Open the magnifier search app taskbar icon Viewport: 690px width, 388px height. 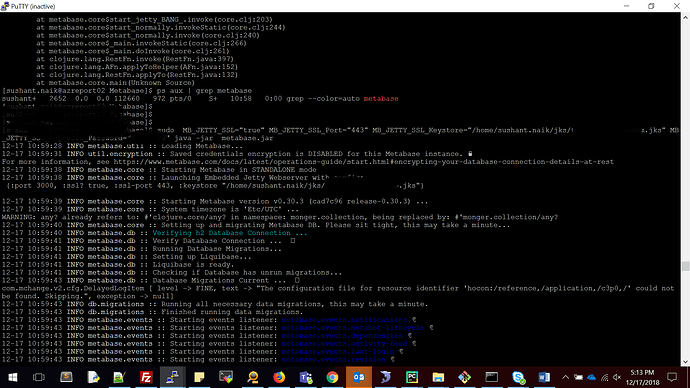click(253, 377)
